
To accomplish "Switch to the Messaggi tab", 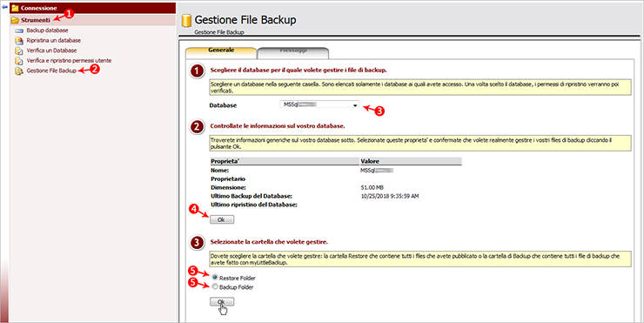I will pyautogui.click(x=293, y=51).
